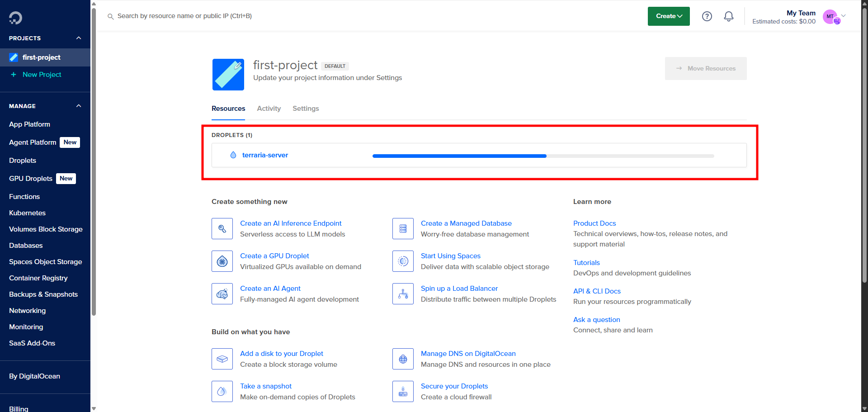Click the cloud firewall icon under Secure your Droplets
Image resolution: width=868 pixels, height=412 pixels.
point(403,391)
